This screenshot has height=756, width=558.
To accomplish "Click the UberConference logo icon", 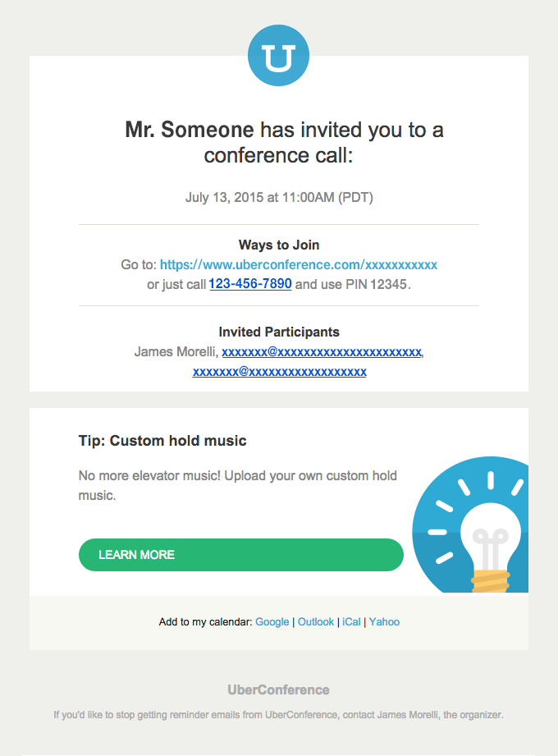I will pos(278,54).
